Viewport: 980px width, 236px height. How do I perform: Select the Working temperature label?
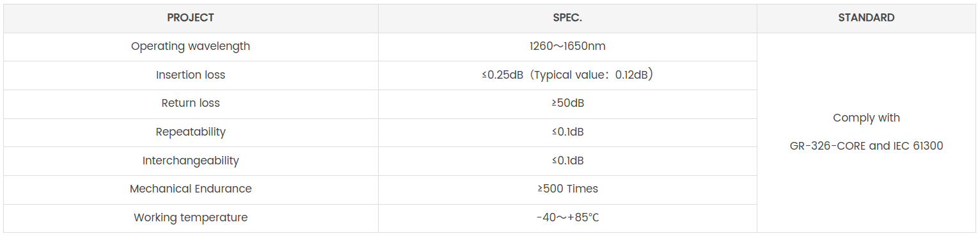click(x=191, y=217)
